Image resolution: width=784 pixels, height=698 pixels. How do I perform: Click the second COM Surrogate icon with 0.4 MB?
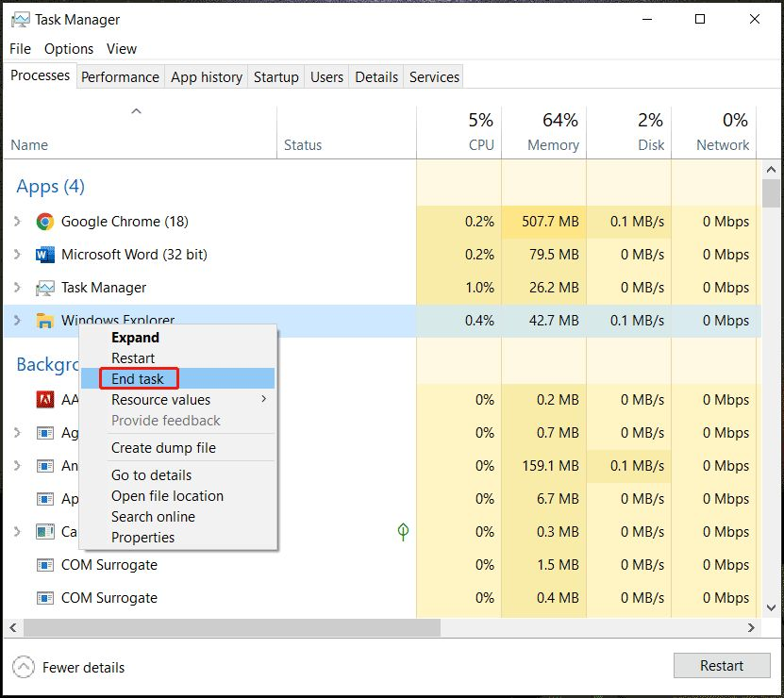click(45, 598)
